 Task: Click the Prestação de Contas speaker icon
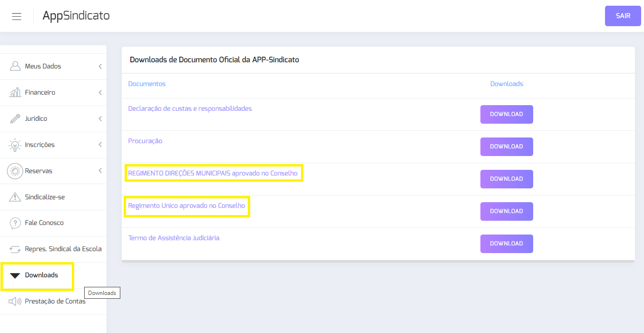tap(15, 301)
